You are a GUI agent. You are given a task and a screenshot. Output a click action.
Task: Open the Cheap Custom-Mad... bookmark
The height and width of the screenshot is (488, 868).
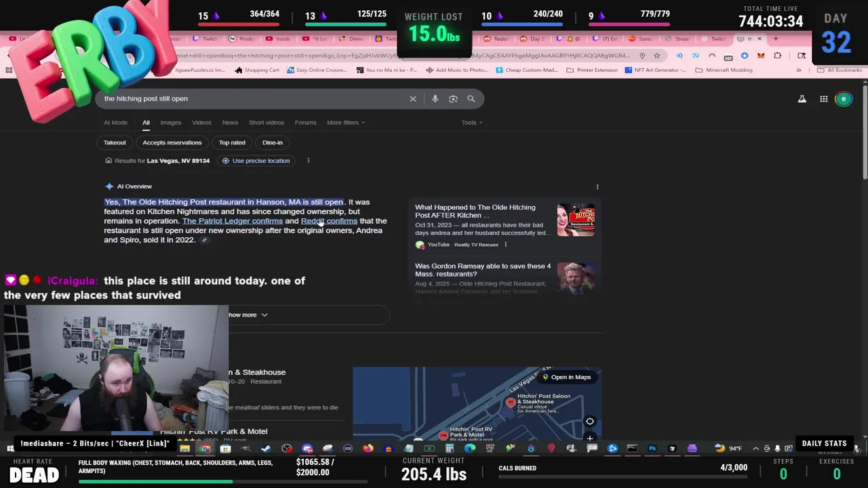pyautogui.click(x=527, y=70)
